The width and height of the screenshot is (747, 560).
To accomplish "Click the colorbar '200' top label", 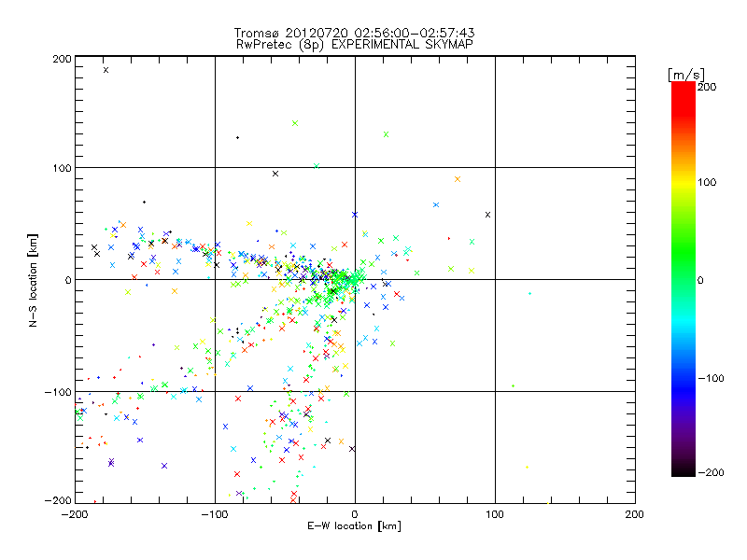I will pyautogui.click(x=707, y=87).
